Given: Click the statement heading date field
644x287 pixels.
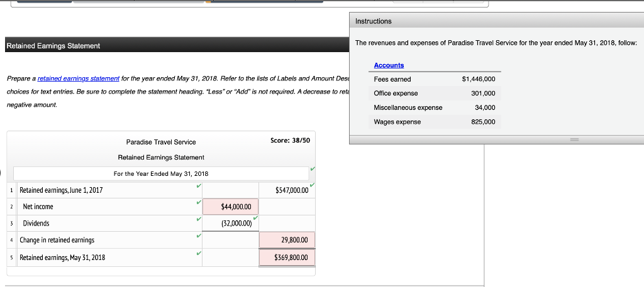Looking at the screenshot, I should point(161,173).
